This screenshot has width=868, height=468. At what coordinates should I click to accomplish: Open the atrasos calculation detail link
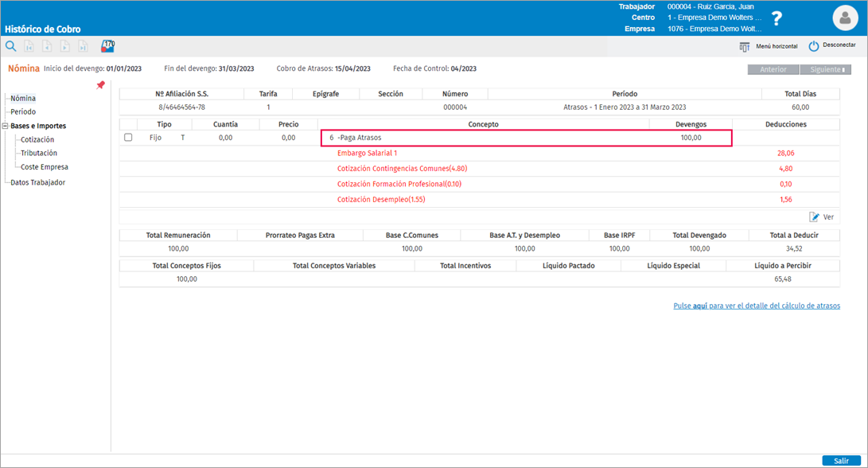click(x=757, y=306)
